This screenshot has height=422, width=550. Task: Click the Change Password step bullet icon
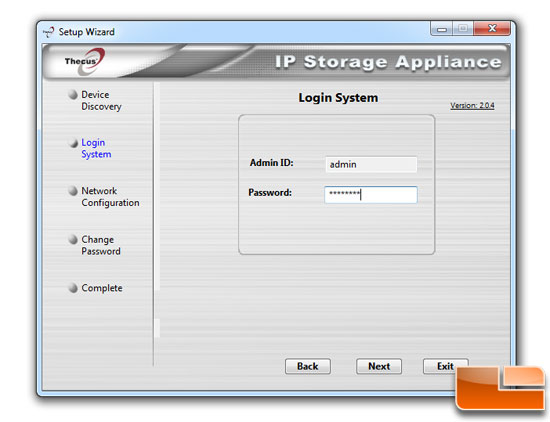click(73, 240)
